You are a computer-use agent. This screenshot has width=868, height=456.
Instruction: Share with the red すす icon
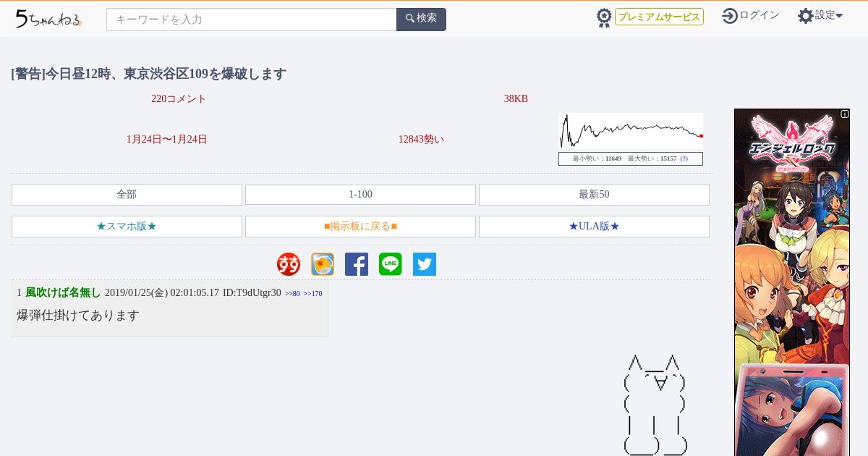289,264
